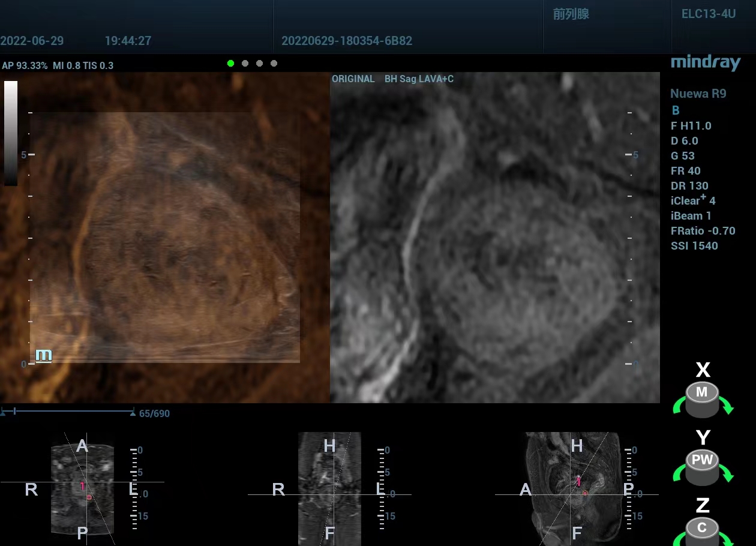Viewport: 756px width, 546px height.
Task: Click the Z-axis C rotation knob
Action: coord(701,530)
